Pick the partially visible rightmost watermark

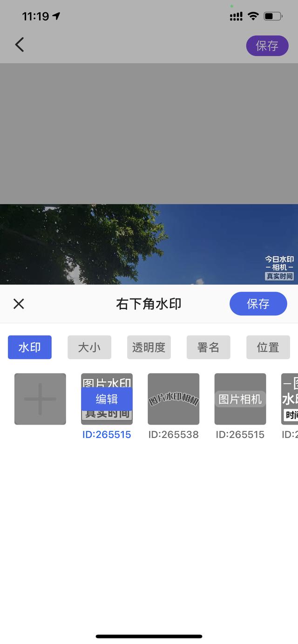[290, 399]
